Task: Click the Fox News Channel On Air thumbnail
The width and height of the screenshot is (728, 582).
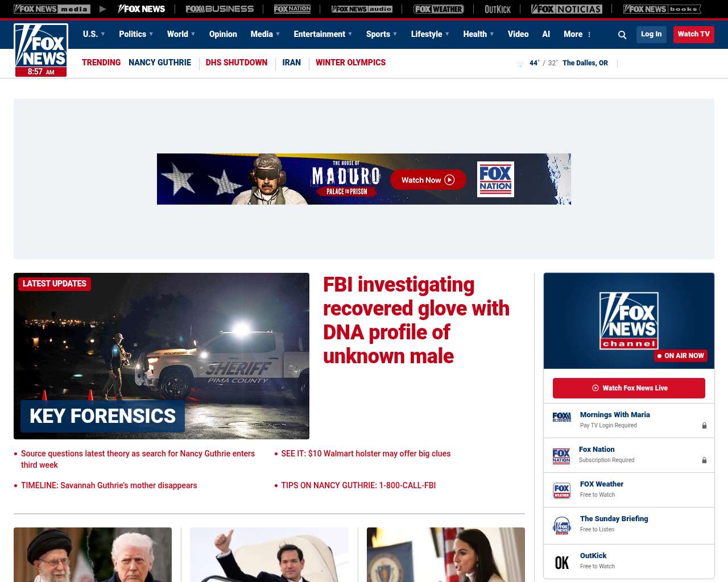Action: (629, 321)
